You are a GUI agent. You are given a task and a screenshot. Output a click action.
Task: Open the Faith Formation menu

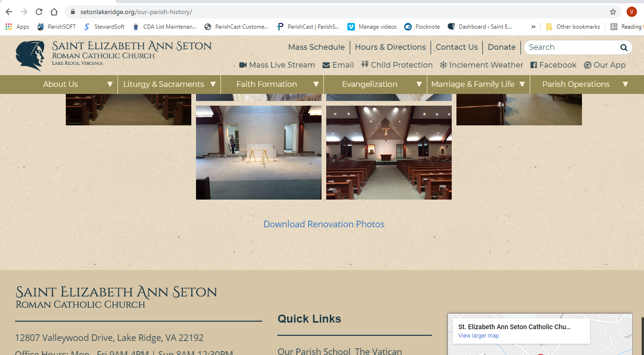tap(267, 85)
